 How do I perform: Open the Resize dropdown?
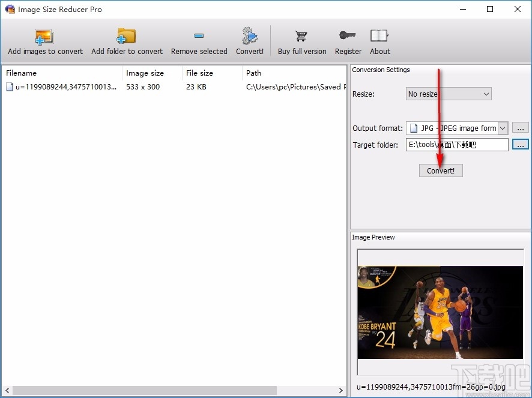click(x=486, y=94)
